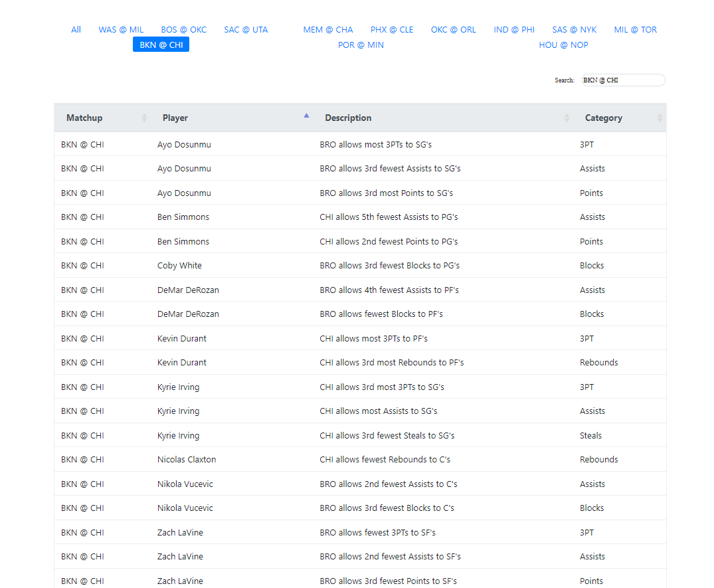Click the Matchup column header text
Image resolution: width=714 pixels, height=588 pixels.
point(84,118)
